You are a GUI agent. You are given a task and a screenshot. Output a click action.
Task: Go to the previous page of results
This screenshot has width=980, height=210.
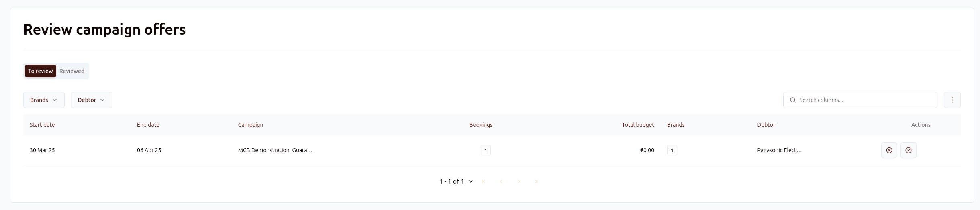point(501,181)
